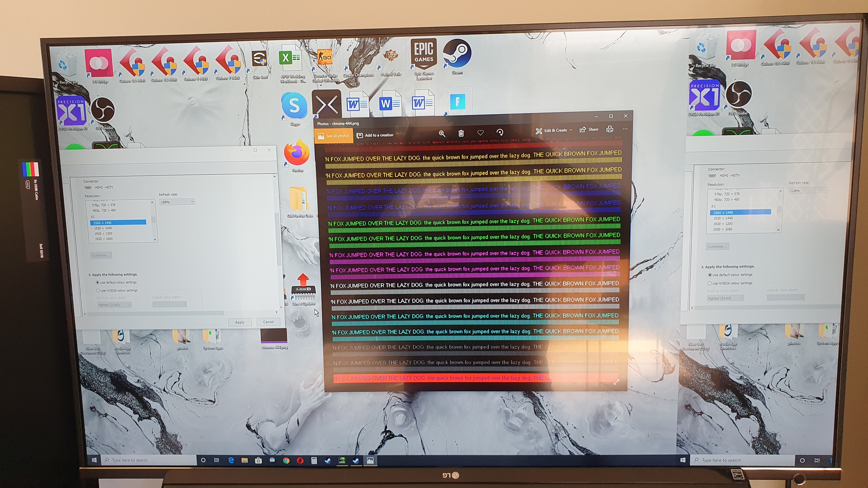Select Use default colour settings radio

coord(98,283)
